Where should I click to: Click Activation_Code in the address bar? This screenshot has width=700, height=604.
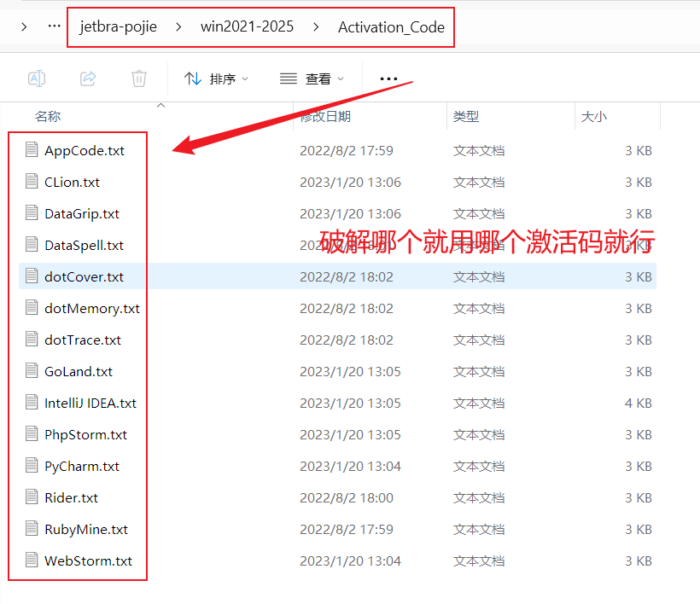coord(391,27)
